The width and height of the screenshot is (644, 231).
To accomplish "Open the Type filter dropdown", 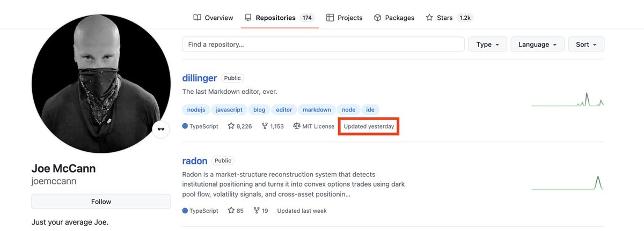I will pos(487,44).
